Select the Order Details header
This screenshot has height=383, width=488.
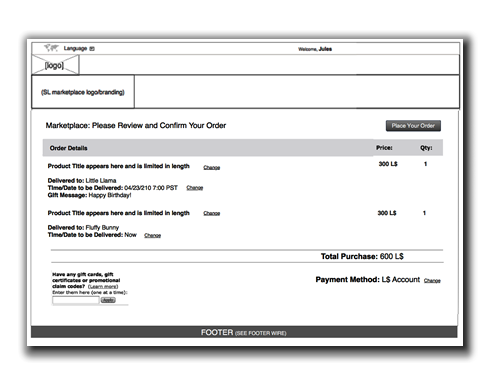point(68,148)
